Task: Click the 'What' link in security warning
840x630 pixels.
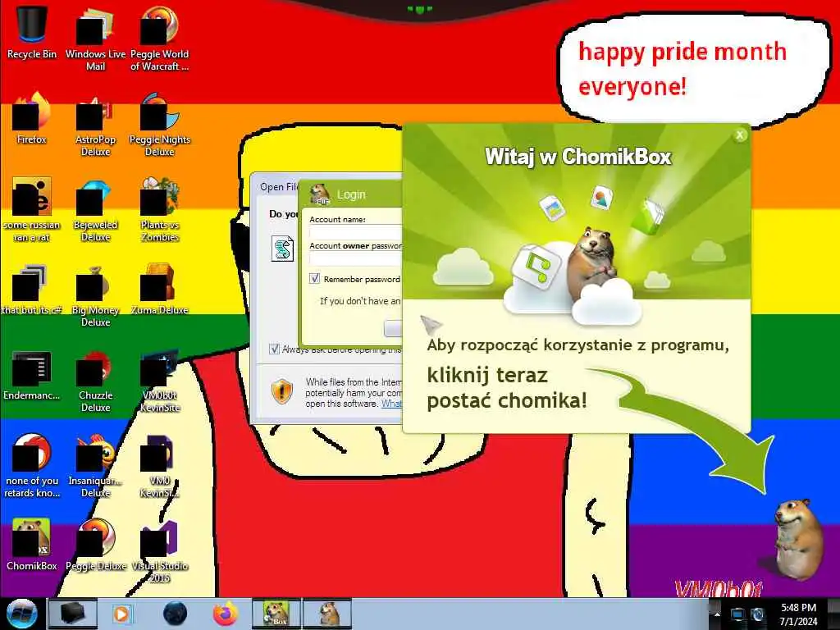Action: click(x=391, y=404)
